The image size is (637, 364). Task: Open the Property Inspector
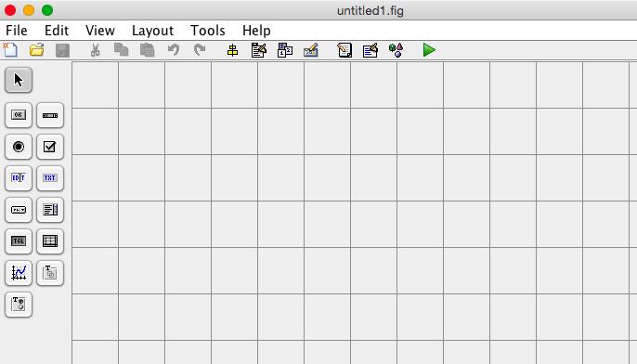pos(370,50)
